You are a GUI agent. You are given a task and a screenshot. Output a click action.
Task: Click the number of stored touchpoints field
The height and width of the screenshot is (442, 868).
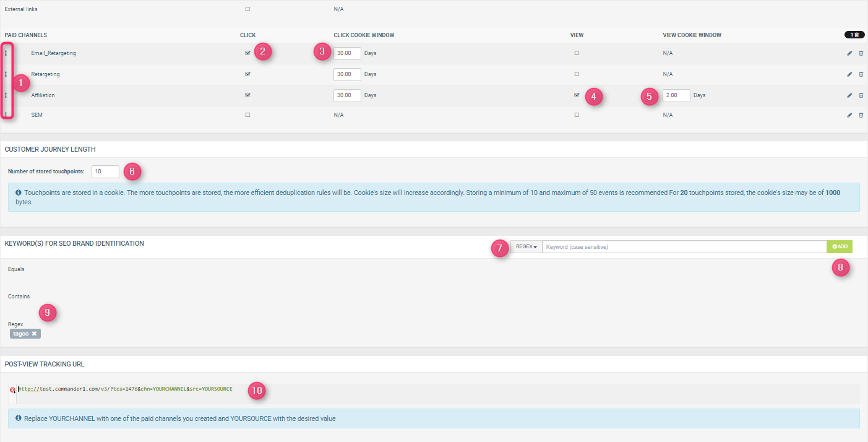pyautogui.click(x=105, y=171)
